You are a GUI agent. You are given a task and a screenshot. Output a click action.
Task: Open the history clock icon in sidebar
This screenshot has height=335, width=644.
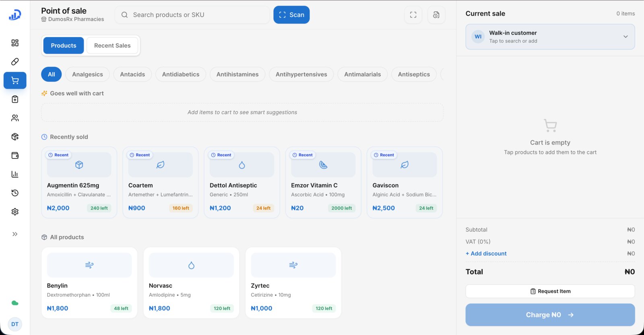point(15,193)
